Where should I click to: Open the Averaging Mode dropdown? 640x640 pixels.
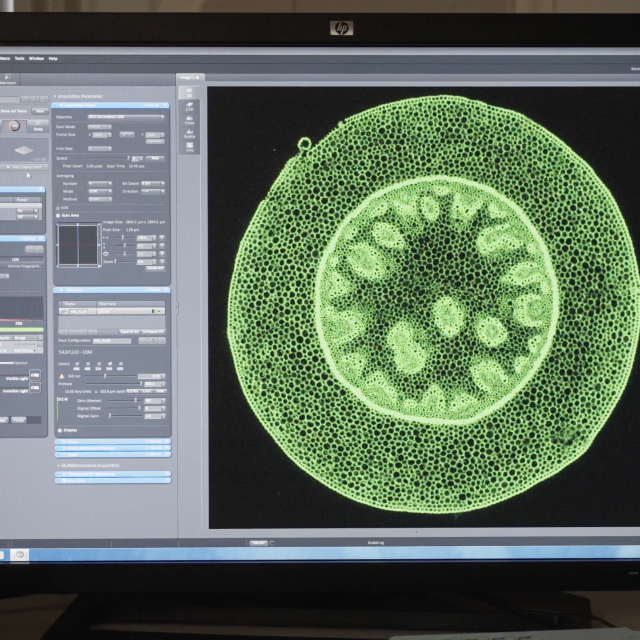pos(100,191)
